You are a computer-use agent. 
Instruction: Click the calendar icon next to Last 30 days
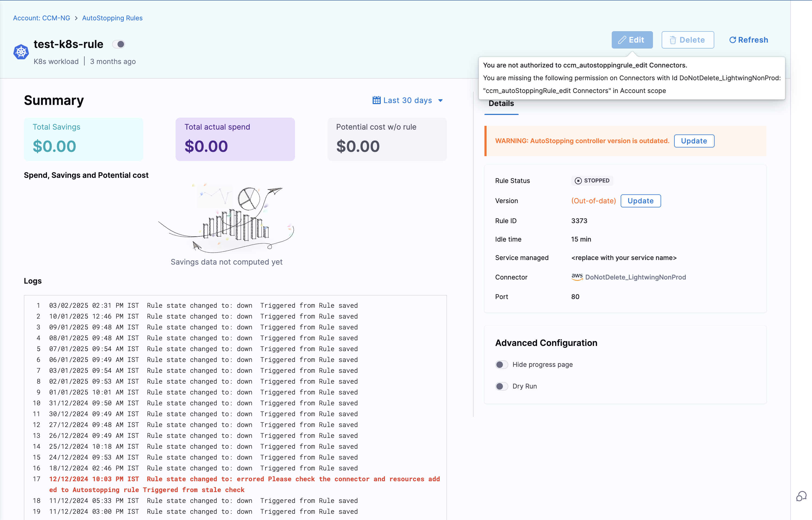coord(376,100)
